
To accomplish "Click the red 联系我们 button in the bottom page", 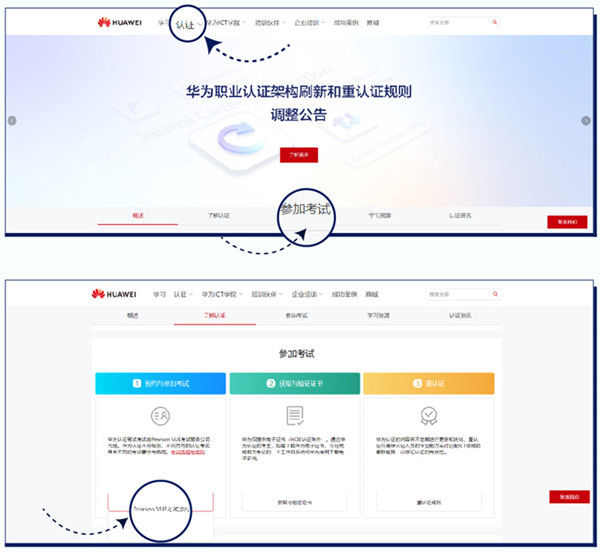I will 569,497.
